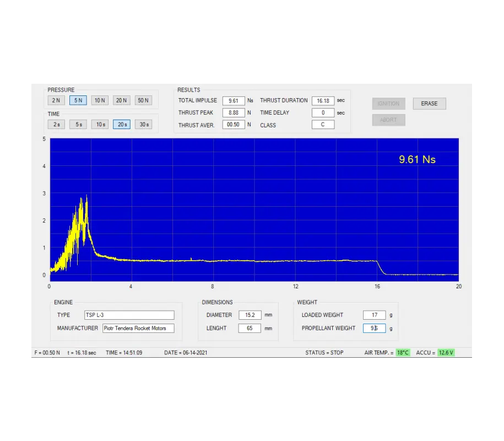Click the Class value field
The height and width of the screenshot is (441, 504).
(323, 125)
